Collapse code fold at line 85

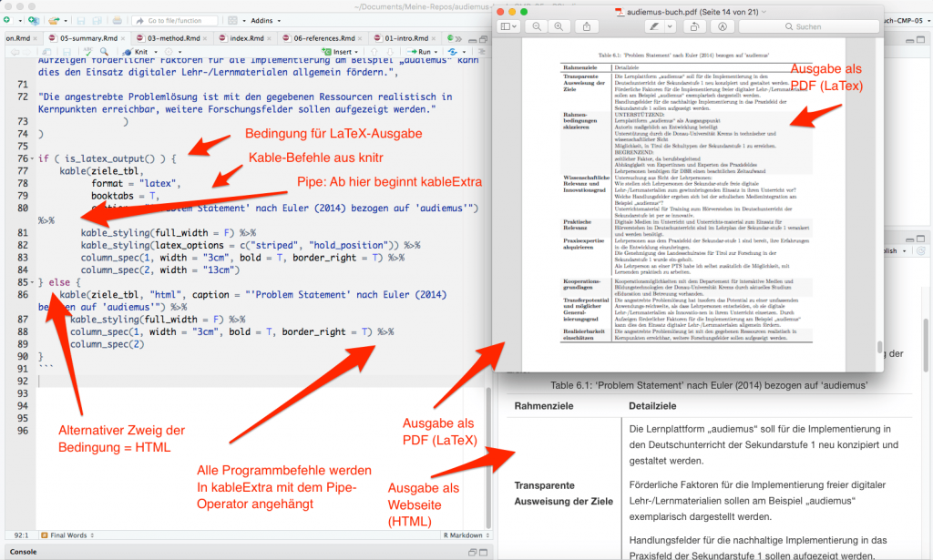(32, 282)
